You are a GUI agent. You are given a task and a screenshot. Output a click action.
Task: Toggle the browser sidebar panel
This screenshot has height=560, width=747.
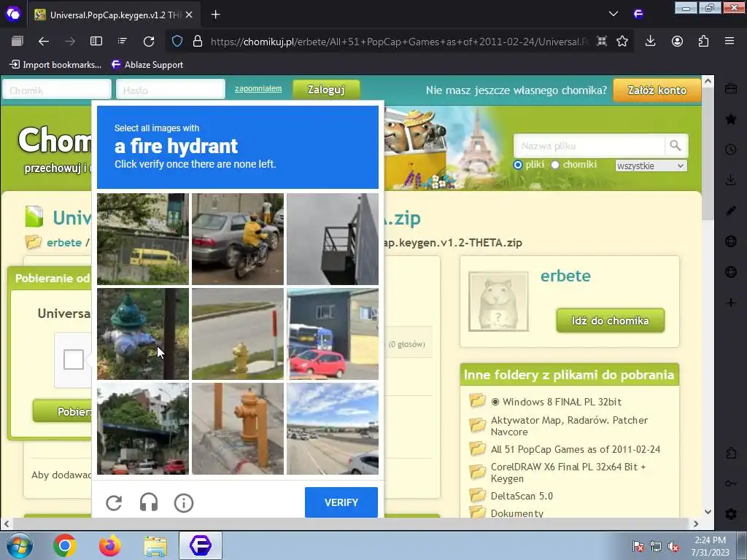96,42
